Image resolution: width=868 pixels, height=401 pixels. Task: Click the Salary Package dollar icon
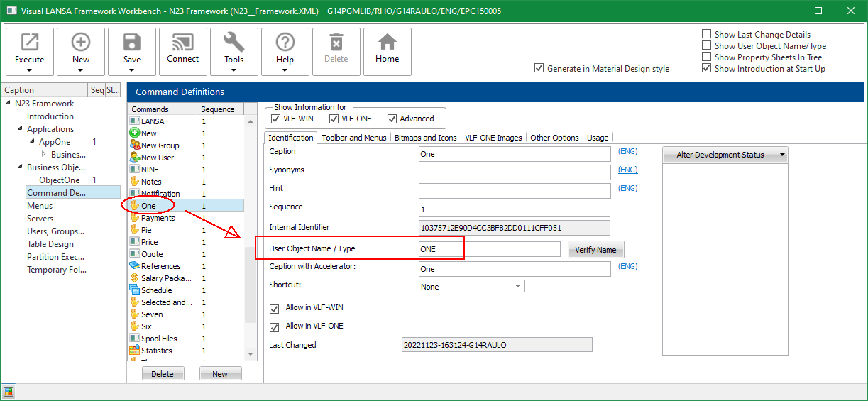[134, 278]
